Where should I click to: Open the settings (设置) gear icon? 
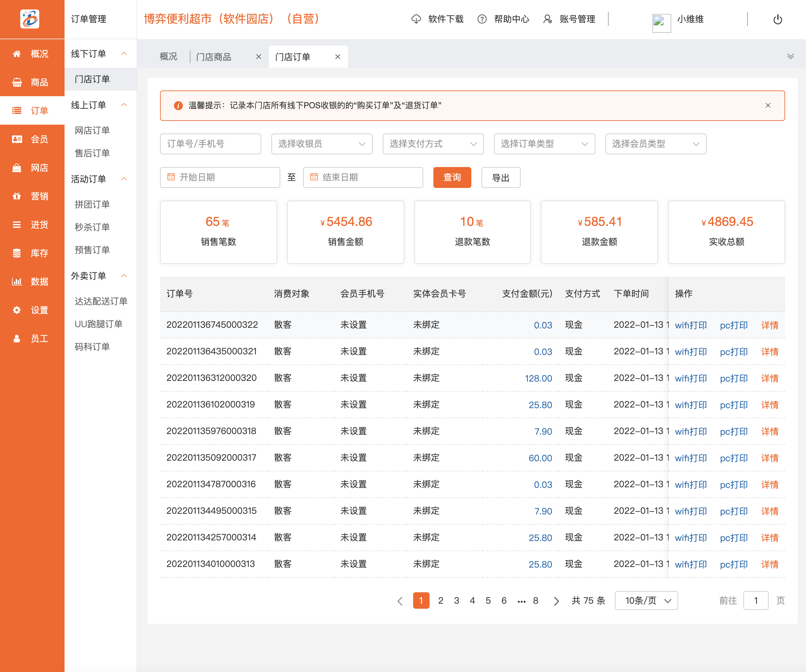coord(17,310)
